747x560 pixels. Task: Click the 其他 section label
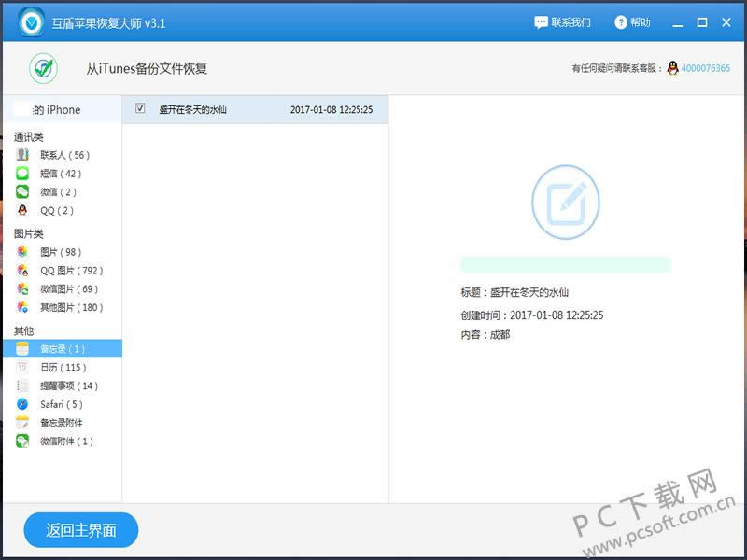click(x=23, y=330)
